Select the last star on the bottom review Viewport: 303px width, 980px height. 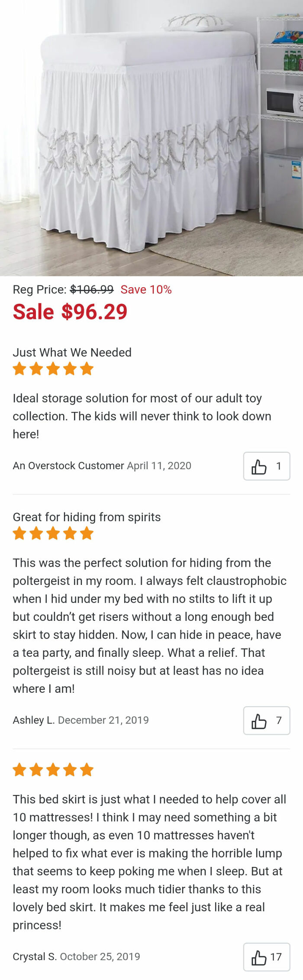[86, 770]
